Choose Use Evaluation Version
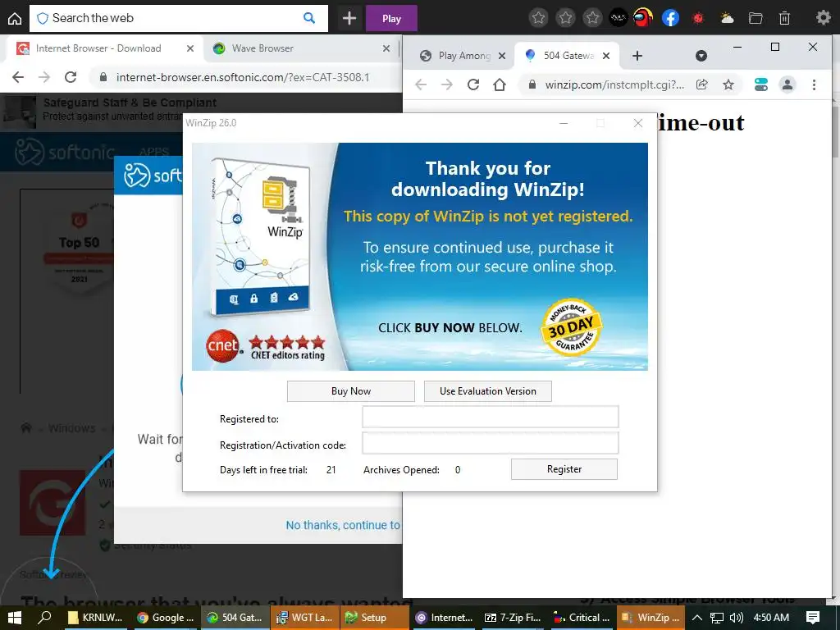Viewport: 840px width, 630px height. click(x=487, y=391)
